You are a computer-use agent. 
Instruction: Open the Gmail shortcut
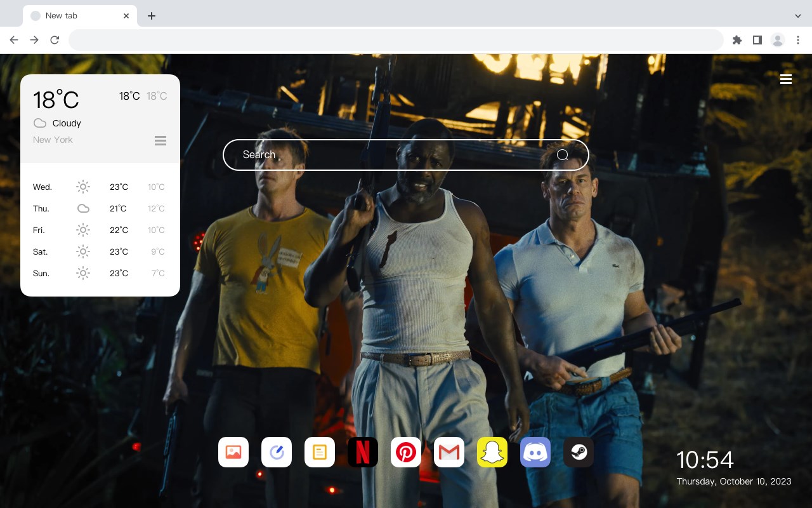[x=449, y=452]
